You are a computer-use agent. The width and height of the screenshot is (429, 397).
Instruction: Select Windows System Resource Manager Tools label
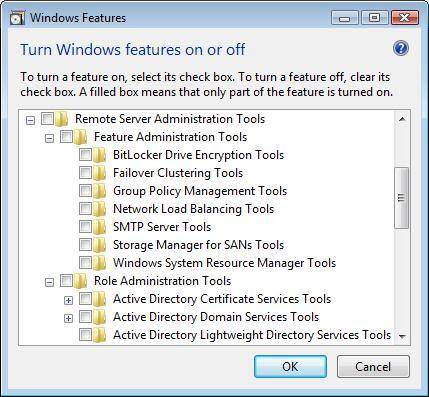point(225,263)
